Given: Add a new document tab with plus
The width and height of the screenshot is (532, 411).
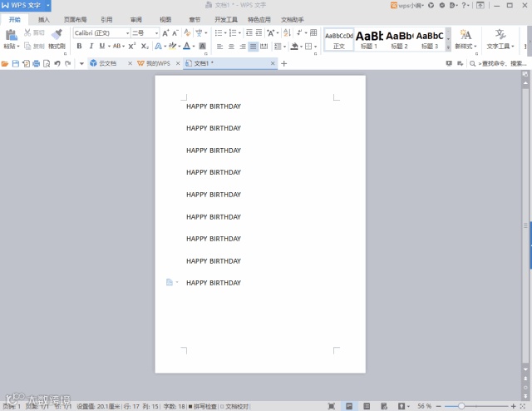Looking at the screenshot, I should (x=284, y=63).
